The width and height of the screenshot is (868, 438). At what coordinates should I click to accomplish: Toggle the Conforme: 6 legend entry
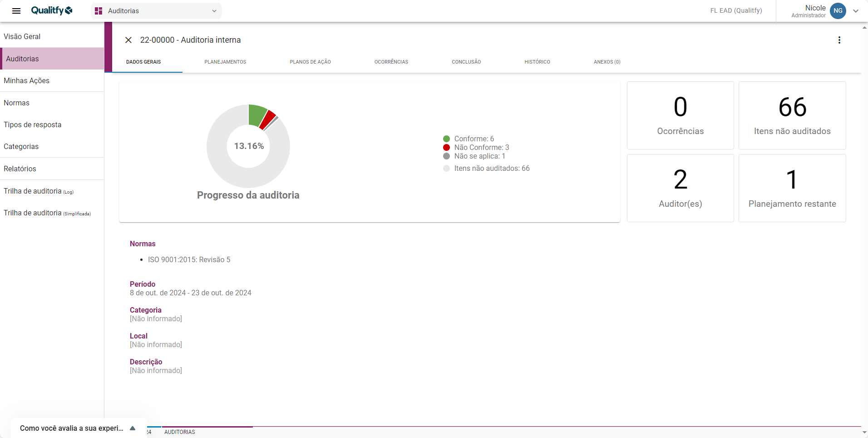469,139
